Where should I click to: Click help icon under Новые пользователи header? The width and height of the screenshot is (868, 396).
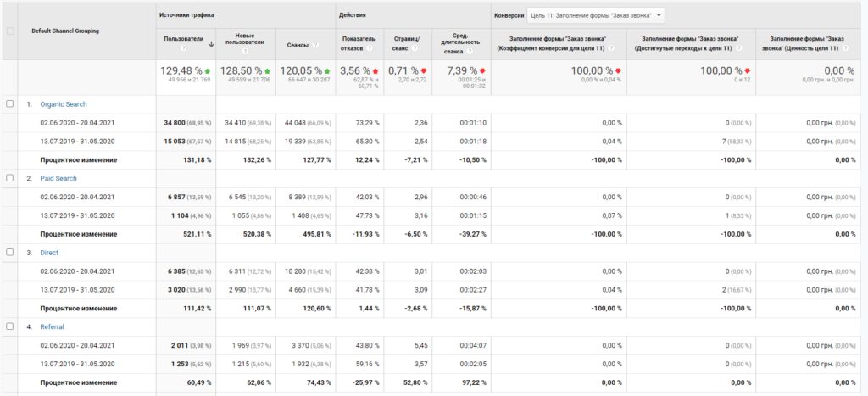coord(245,52)
